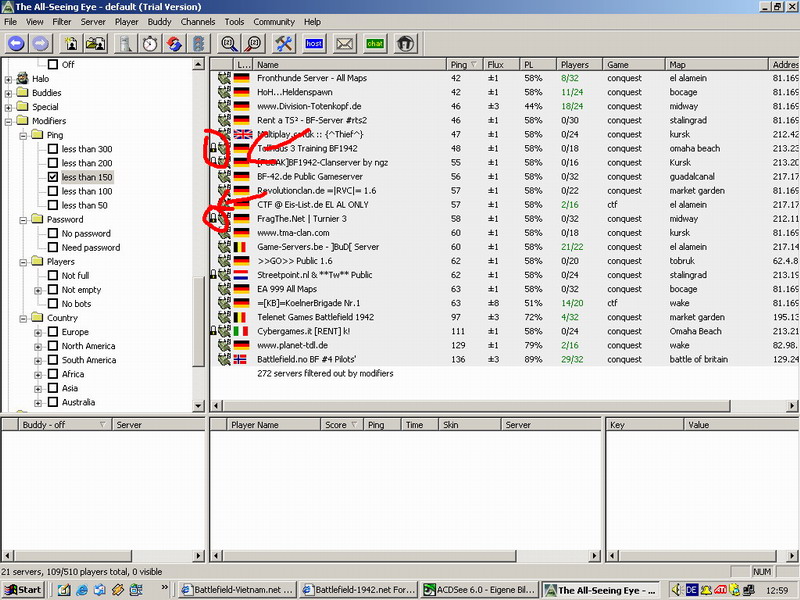The image size is (800, 600).
Task: Click the blue host toolbar button
Action: coord(314,43)
